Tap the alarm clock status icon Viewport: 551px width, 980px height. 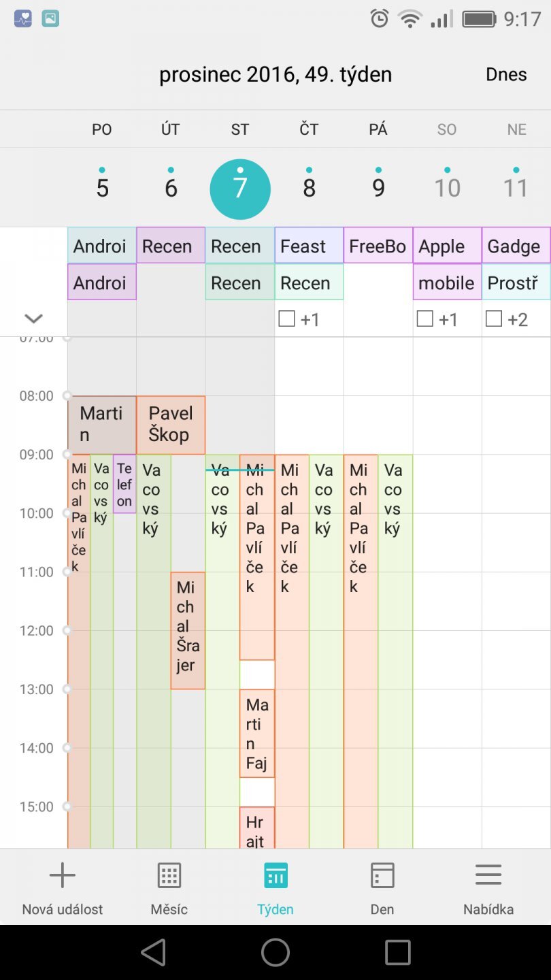380,18
